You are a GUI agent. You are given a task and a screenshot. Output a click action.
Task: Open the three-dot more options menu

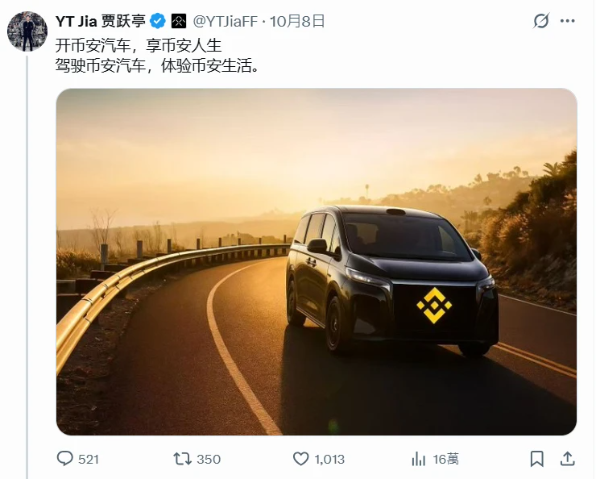pyautogui.click(x=567, y=21)
